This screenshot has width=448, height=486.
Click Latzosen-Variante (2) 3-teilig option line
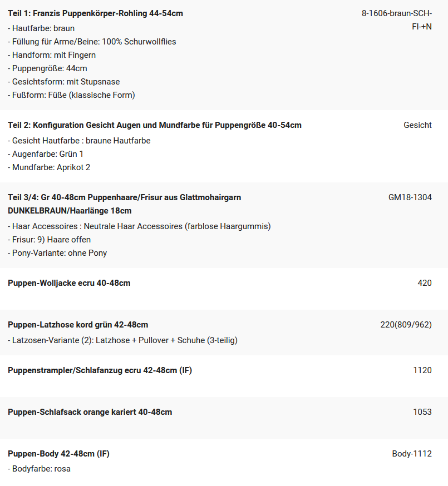point(122,340)
